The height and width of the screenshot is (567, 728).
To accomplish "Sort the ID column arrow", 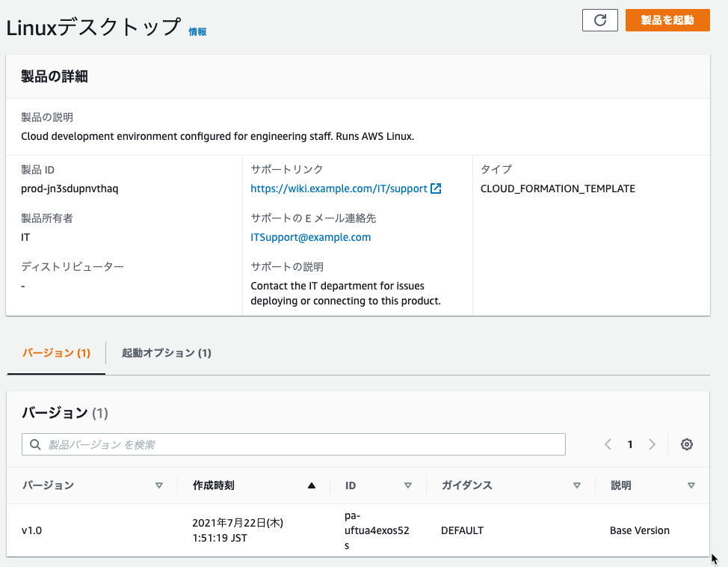I will (407, 485).
